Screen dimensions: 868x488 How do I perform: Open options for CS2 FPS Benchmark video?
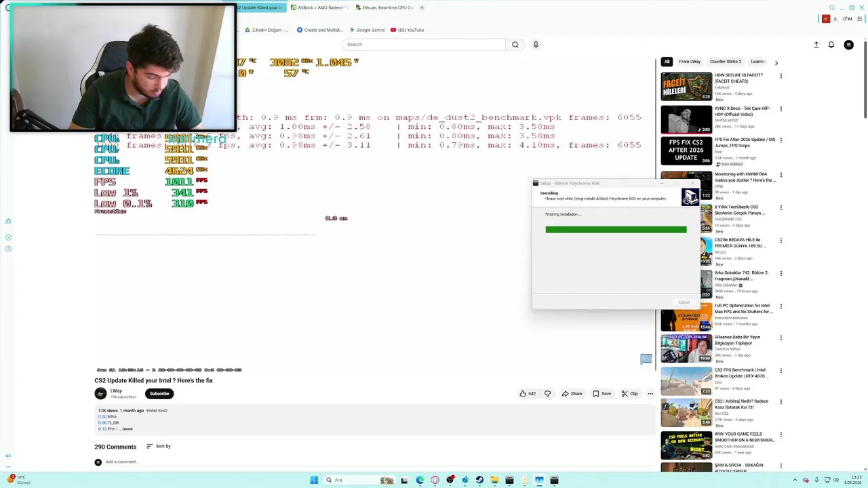[781, 371]
